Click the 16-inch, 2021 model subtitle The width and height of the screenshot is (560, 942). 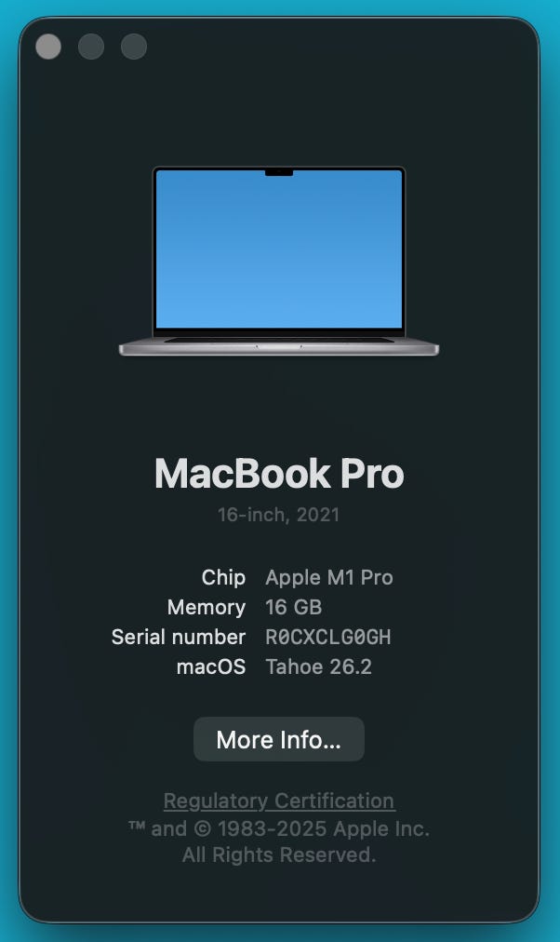[x=278, y=515]
